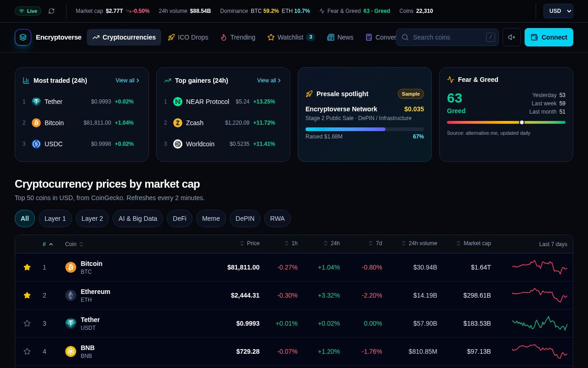The height and width of the screenshot is (368, 588).
Task: Open the USD currency dropdown
Action: pyautogui.click(x=558, y=11)
